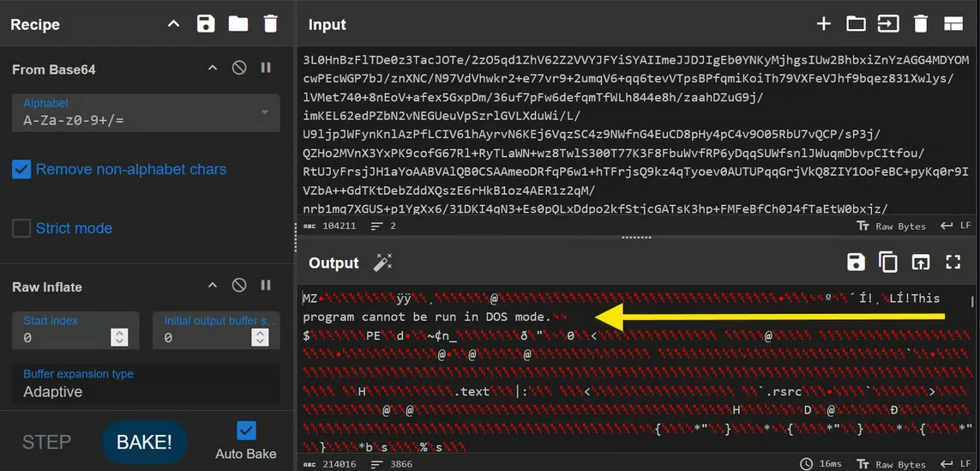Toggle the Auto Bake checkbox
This screenshot has height=471, width=980.
point(246,430)
